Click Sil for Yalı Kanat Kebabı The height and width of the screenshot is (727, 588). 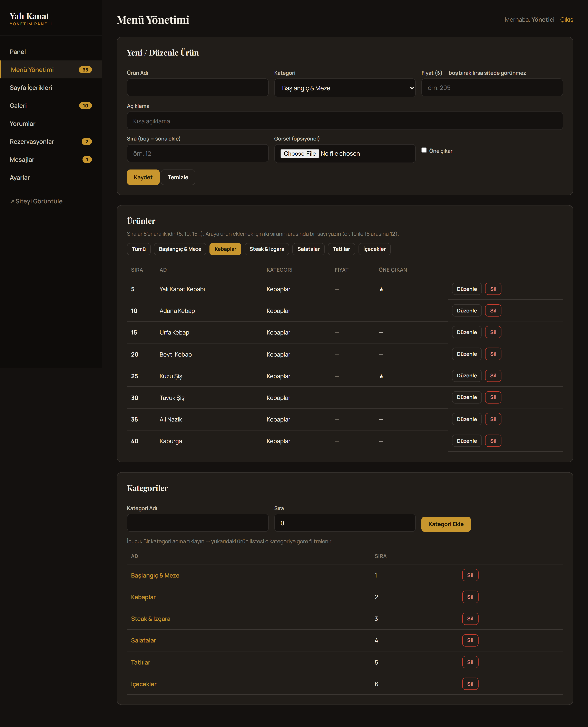point(493,289)
